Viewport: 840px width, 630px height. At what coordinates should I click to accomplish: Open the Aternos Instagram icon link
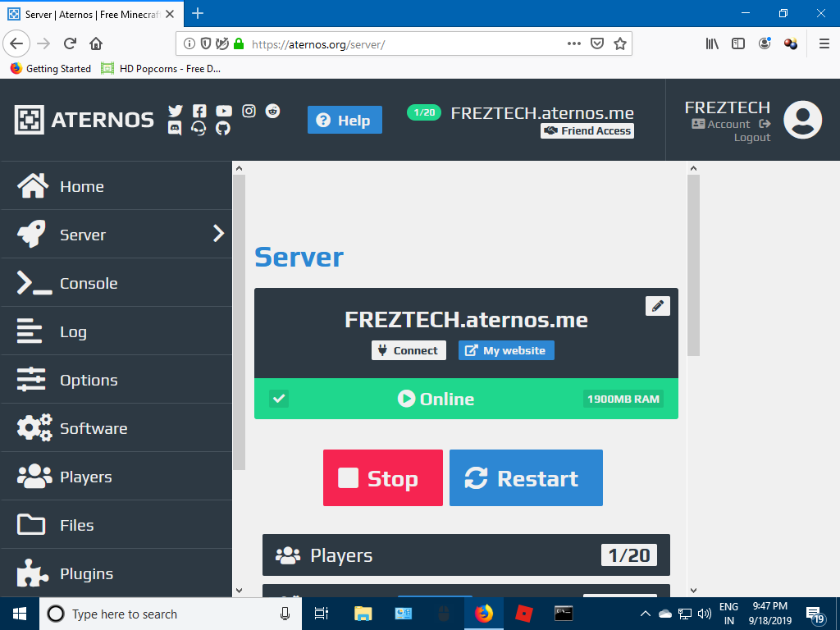tap(249, 111)
